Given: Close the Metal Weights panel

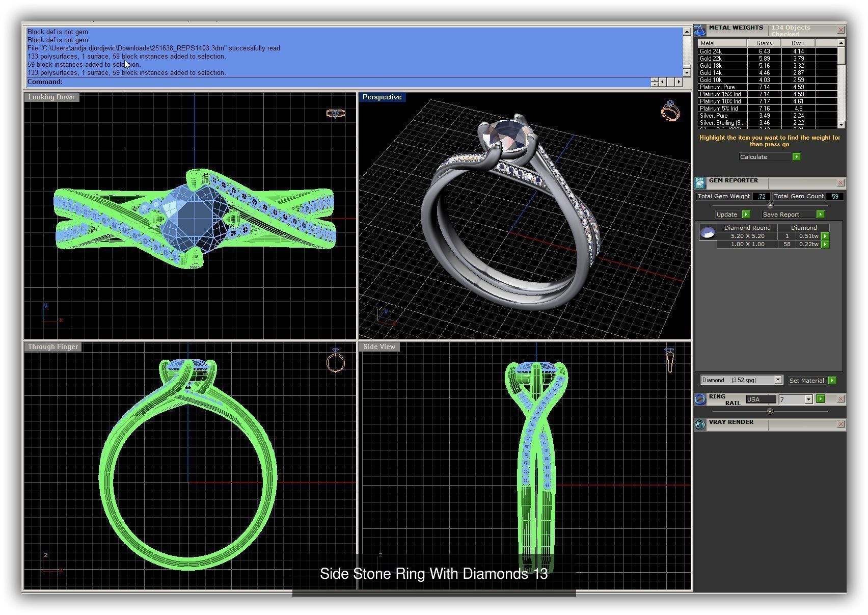Looking at the screenshot, I should click(840, 30).
